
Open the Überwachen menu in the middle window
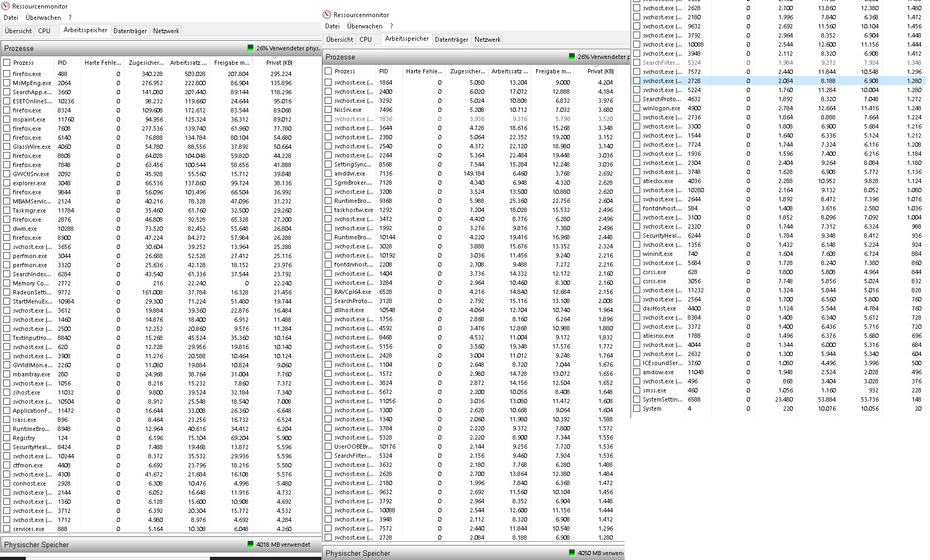[365, 26]
